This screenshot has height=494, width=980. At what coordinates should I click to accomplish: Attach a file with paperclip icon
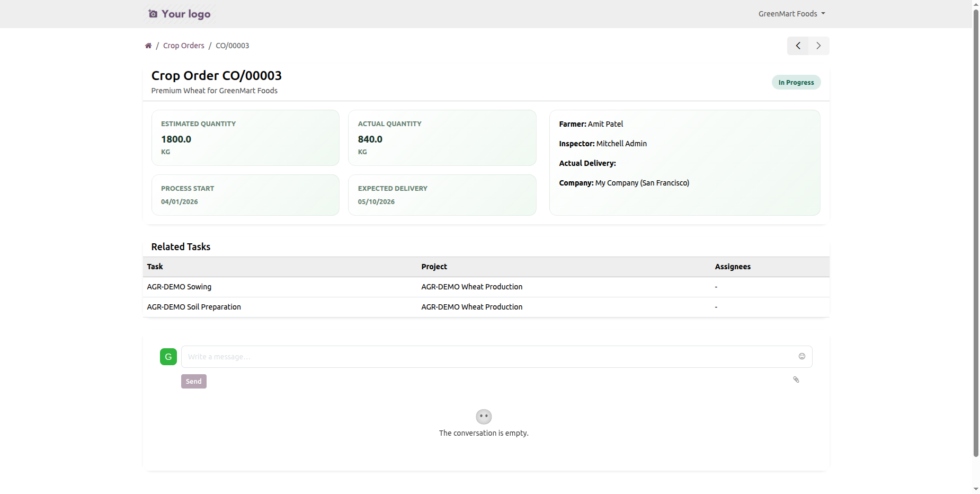click(x=796, y=380)
